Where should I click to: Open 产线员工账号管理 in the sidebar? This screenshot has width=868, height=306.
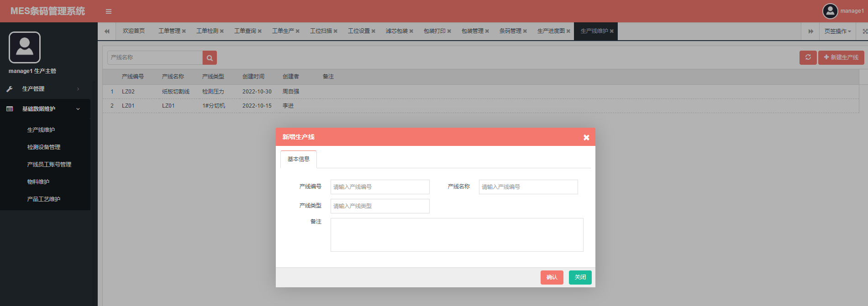pos(49,165)
